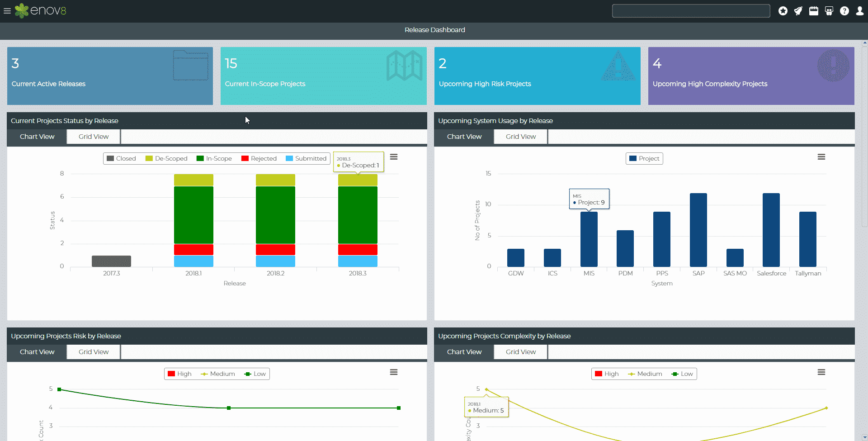This screenshot has width=868, height=441.
Task: Toggle In-Scope series in legend
Action: (214, 158)
